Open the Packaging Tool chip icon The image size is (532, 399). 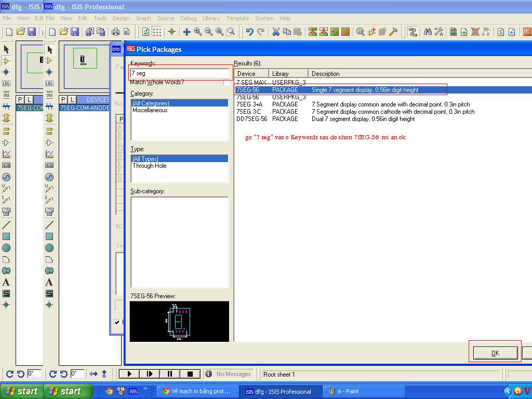[x=382, y=32]
